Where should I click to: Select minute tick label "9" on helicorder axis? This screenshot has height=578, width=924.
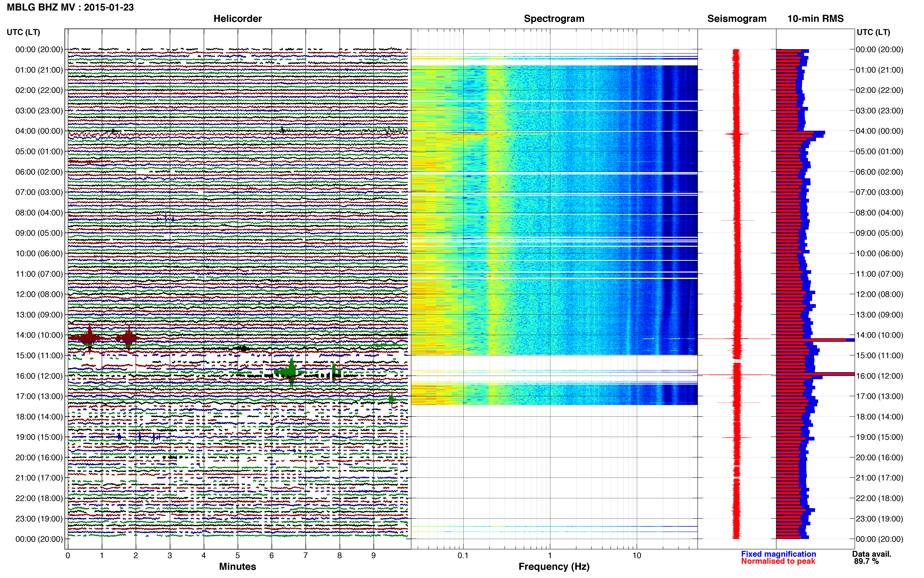click(x=373, y=556)
